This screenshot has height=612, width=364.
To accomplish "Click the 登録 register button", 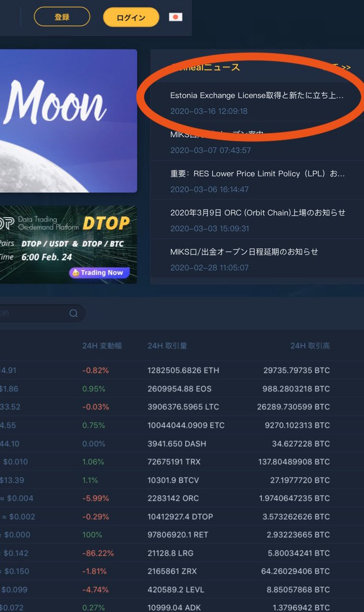I will (x=62, y=17).
